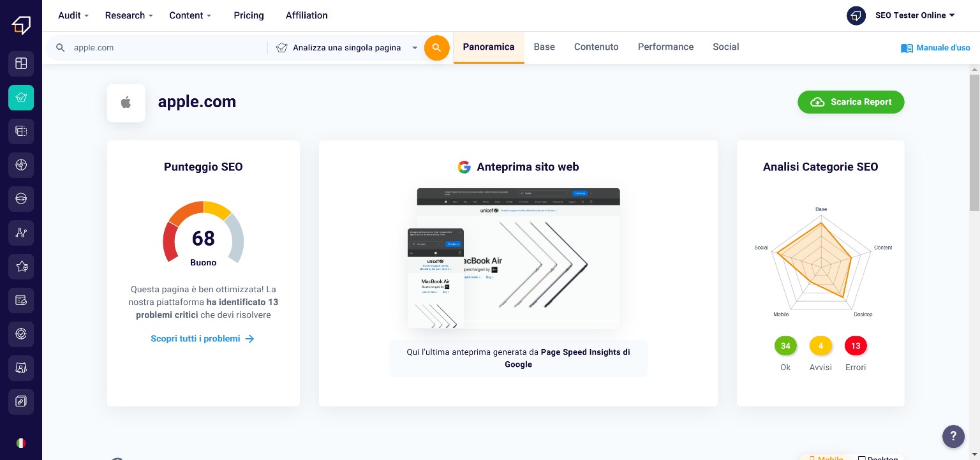Open the ringed-planet sidebar icon
The width and height of the screenshot is (980, 460).
click(x=21, y=199)
